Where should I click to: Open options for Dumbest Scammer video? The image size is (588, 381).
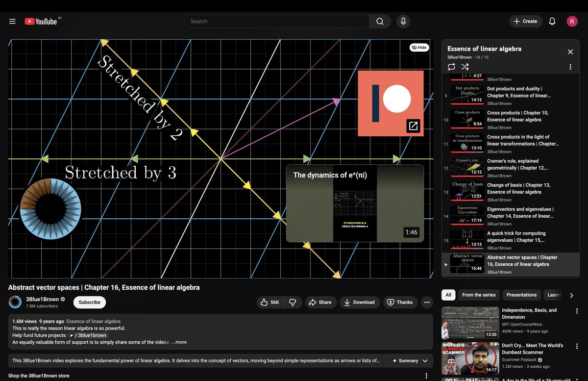(x=577, y=346)
